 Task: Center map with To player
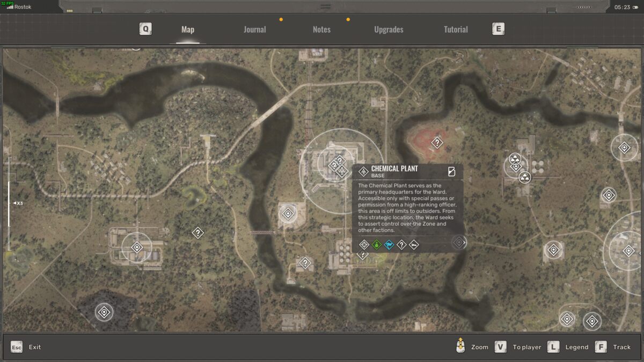(526, 347)
